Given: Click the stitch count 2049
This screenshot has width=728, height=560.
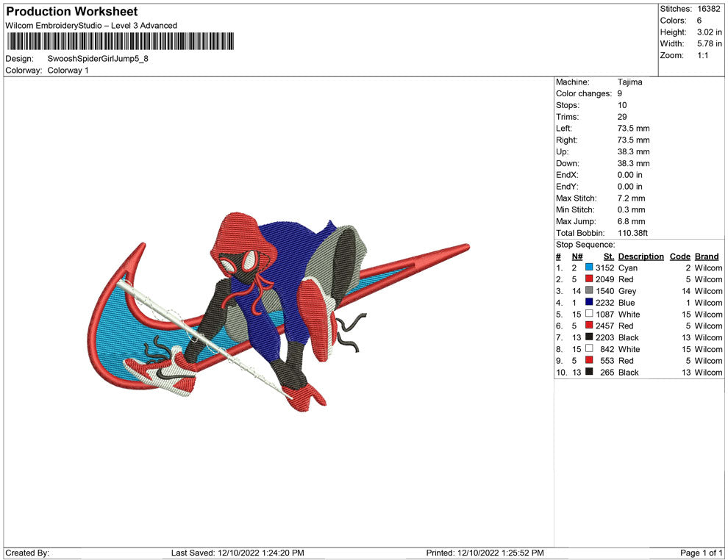Looking at the screenshot, I should point(604,279).
